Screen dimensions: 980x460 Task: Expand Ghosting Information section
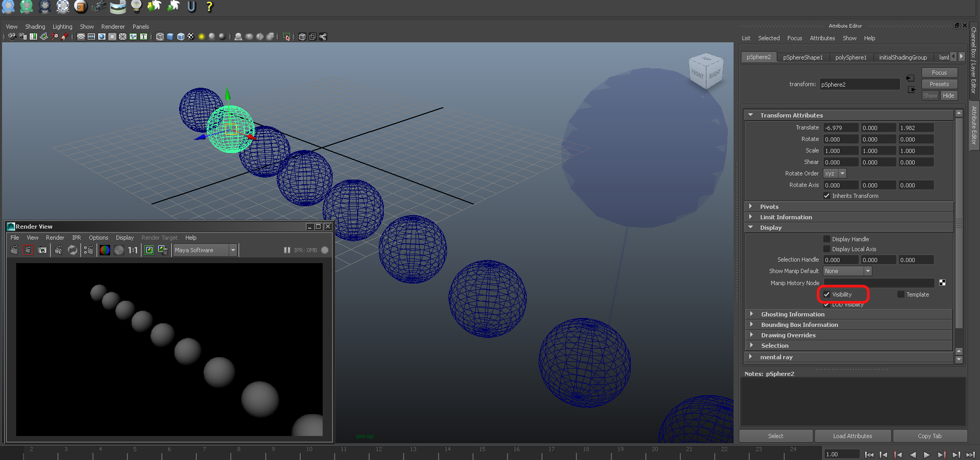click(x=751, y=314)
